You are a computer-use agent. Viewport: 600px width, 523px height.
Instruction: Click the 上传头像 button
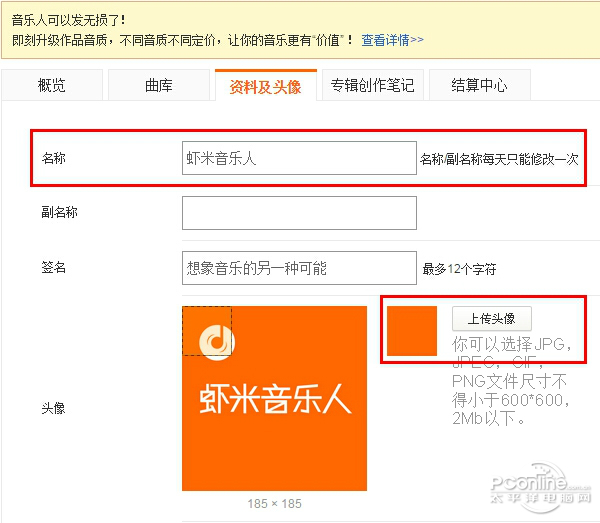(x=492, y=318)
